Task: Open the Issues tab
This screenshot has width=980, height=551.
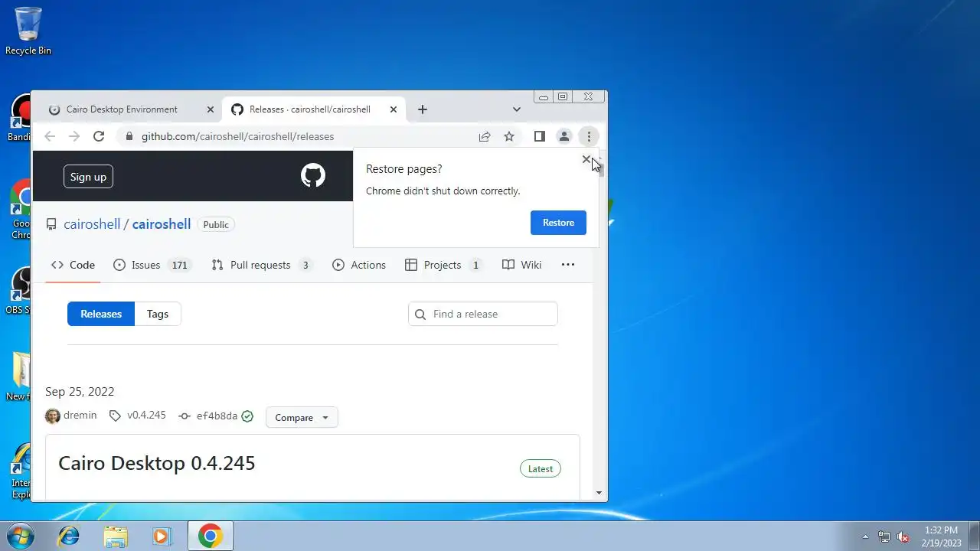Action: pos(152,265)
